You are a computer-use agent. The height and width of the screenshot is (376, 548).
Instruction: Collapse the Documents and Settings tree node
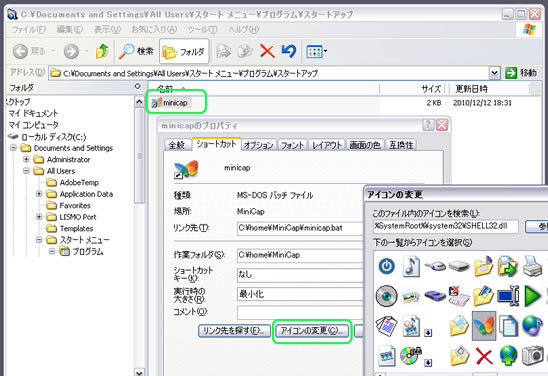click(13, 148)
